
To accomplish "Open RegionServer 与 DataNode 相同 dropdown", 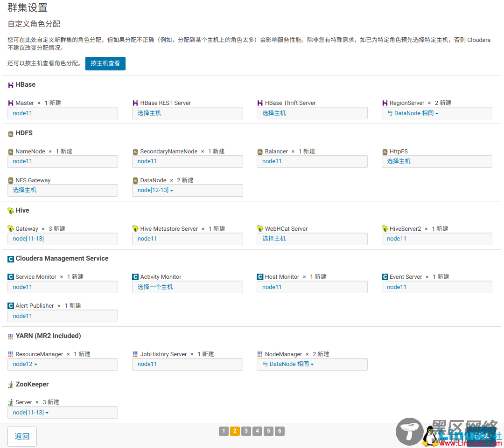I will [413, 113].
